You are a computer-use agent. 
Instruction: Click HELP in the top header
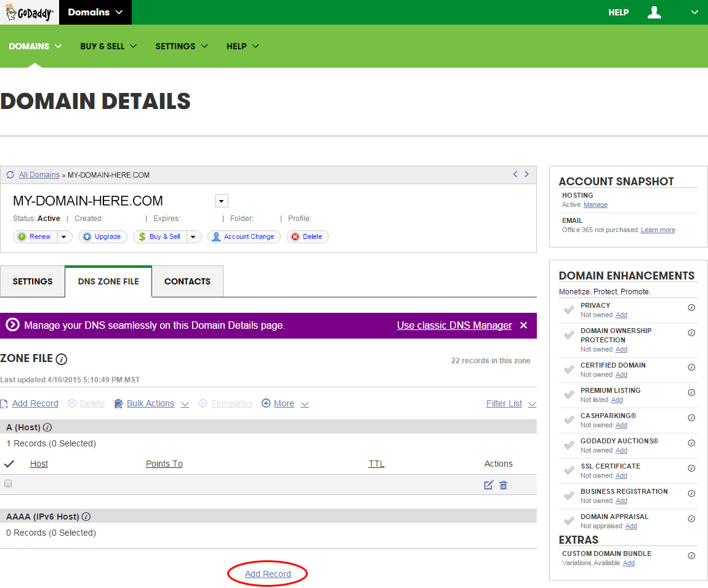(618, 12)
